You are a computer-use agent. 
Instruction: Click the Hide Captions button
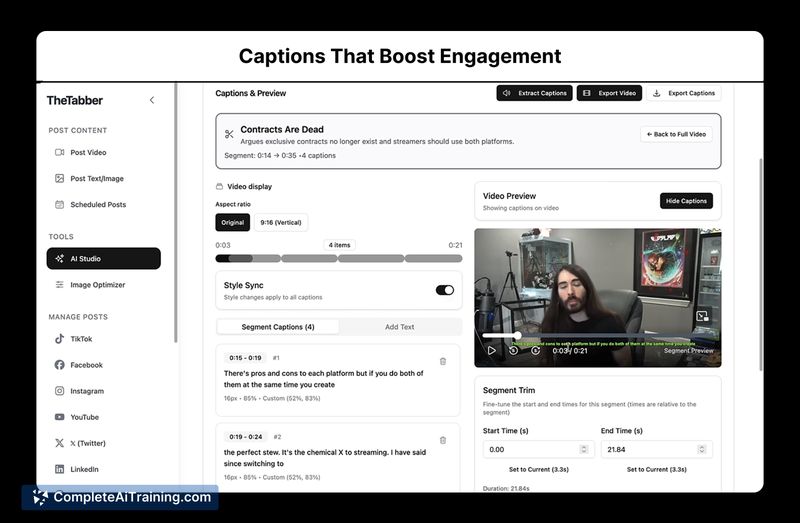coord(686,201)
